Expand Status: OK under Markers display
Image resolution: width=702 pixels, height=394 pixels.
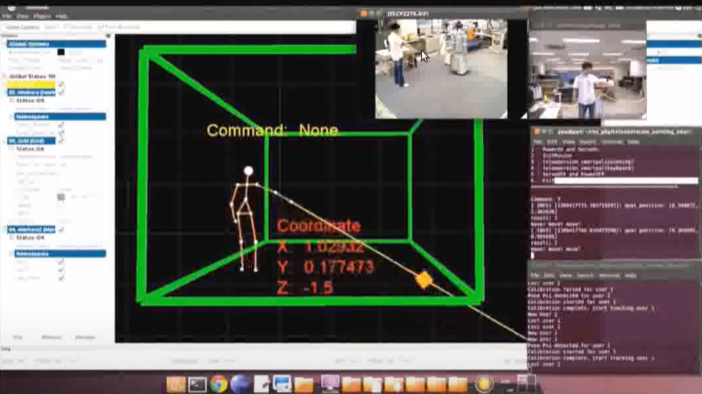pyautogui.click(x=12, y=238)
